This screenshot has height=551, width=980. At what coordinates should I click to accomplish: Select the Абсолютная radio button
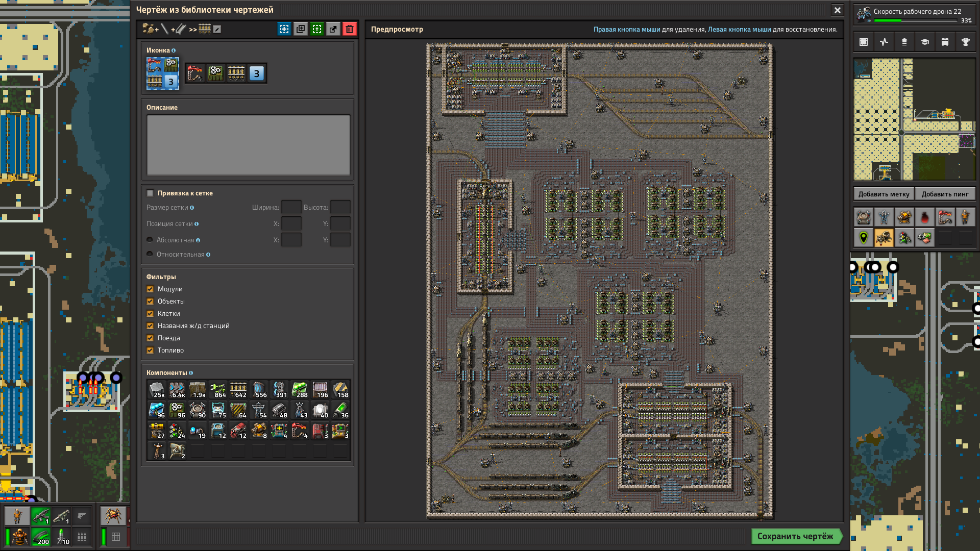point(150,240)
